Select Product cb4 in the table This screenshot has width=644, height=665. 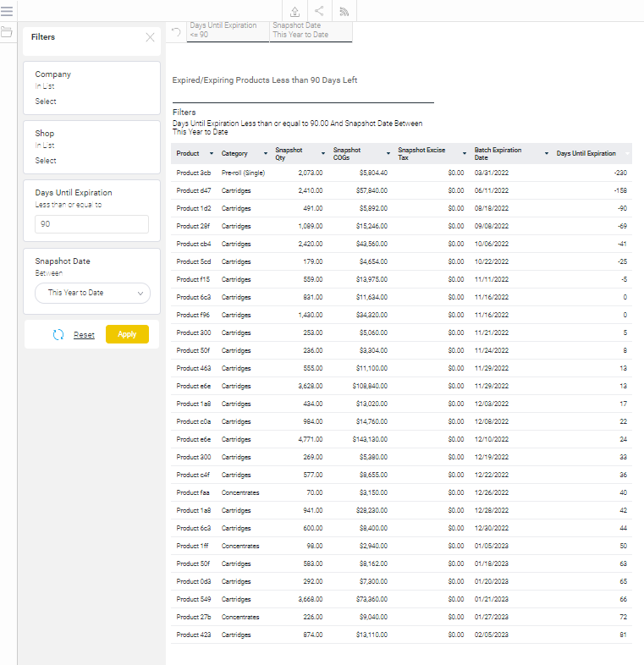[x=194, y=245]
